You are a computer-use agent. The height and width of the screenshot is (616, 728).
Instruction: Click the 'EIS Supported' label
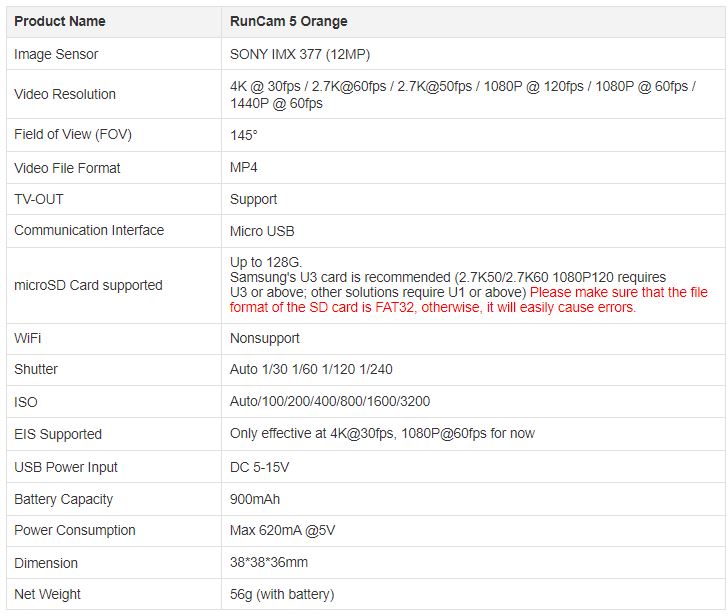pyautogui.click(x=58, y=434)
